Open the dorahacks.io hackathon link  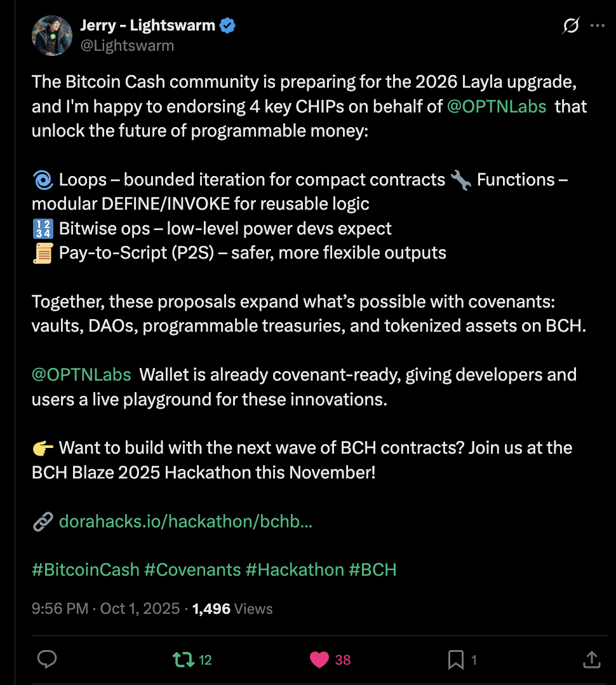185,522
